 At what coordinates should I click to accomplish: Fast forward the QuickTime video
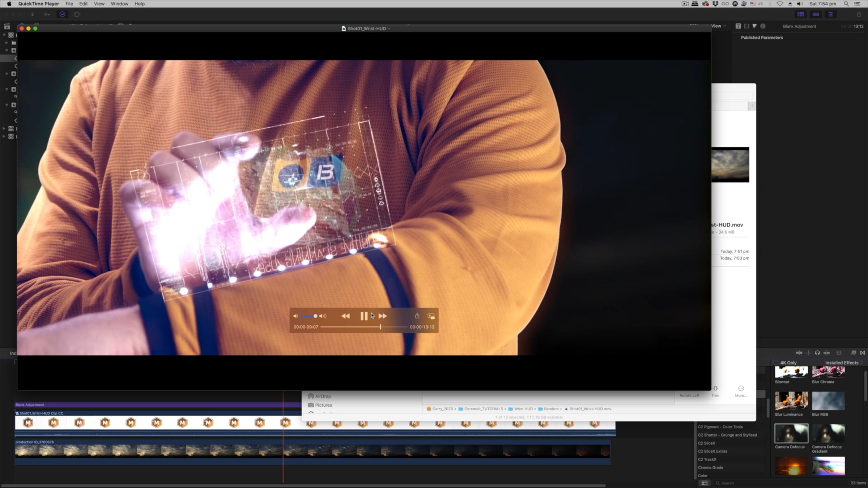383,316
